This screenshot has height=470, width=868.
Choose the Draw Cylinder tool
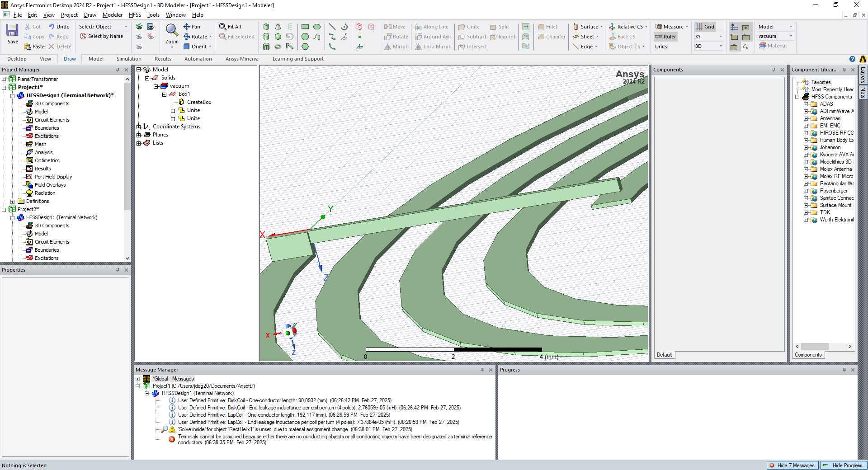coord(266,37)
